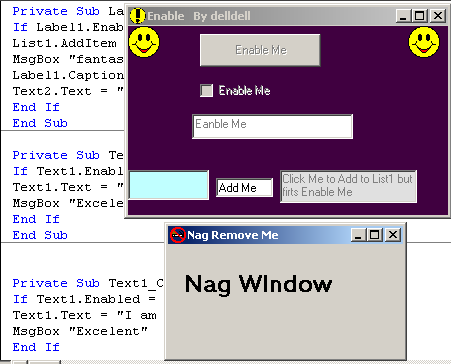Click the light cyan list box
The height and width of the screenshot is (364, 451).
click(x=169, y=185)
